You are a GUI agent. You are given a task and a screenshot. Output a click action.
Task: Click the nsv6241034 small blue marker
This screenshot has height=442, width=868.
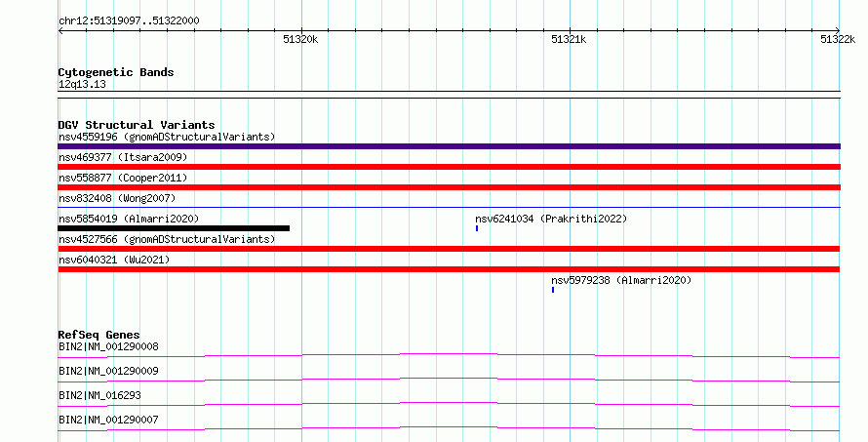pyautogui.click(x=477, y=228)
